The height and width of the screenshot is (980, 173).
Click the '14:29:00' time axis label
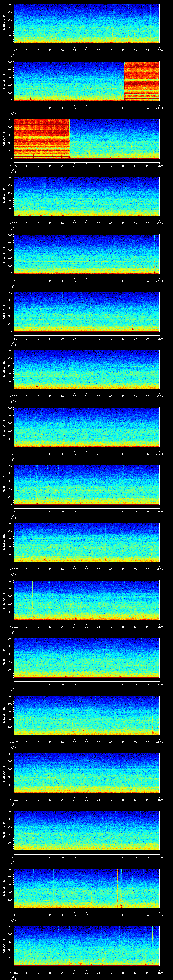pyautogui.click(x=13, y=50)
